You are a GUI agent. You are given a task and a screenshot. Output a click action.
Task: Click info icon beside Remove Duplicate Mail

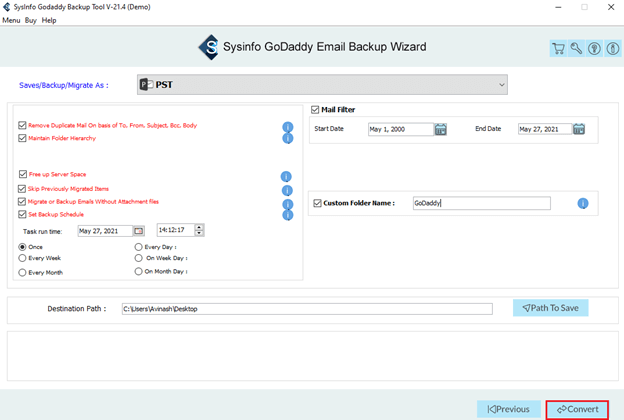(287, 127)
